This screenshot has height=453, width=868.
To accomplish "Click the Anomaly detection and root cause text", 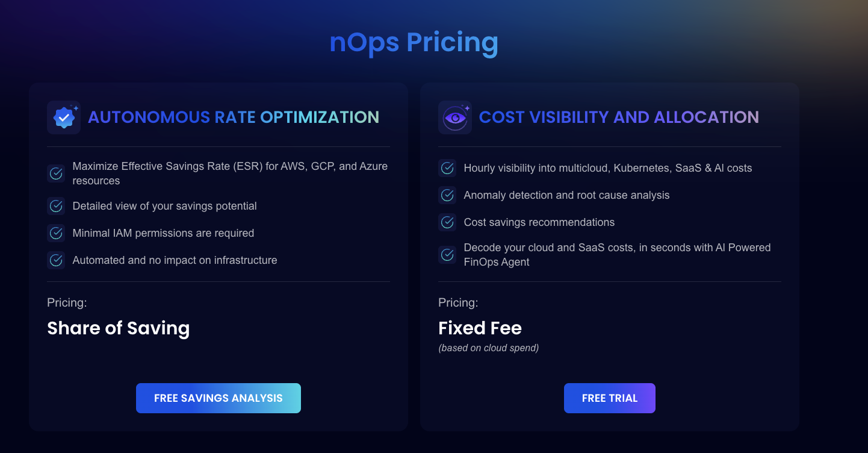I will click(x=566, y=195).
